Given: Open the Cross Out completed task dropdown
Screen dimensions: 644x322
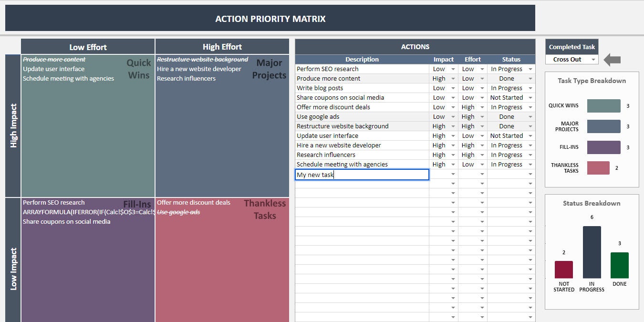Looking at the screenshot, I should coord(594,59).
